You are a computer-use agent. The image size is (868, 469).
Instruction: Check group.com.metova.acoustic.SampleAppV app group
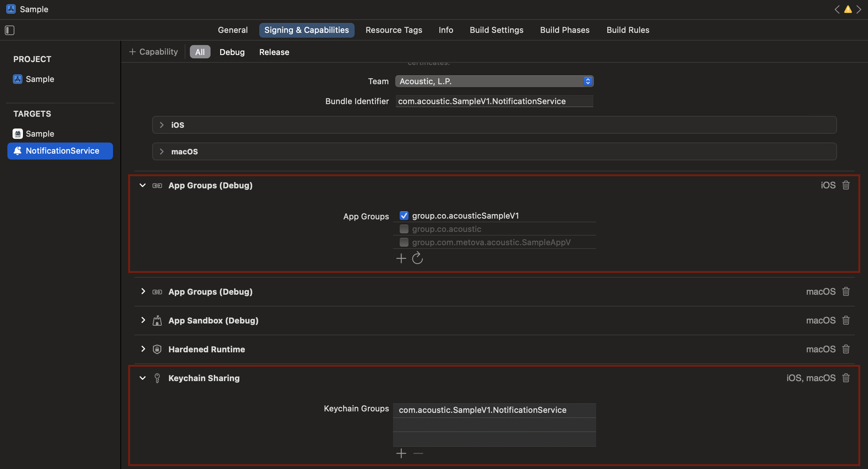point(404,242)
